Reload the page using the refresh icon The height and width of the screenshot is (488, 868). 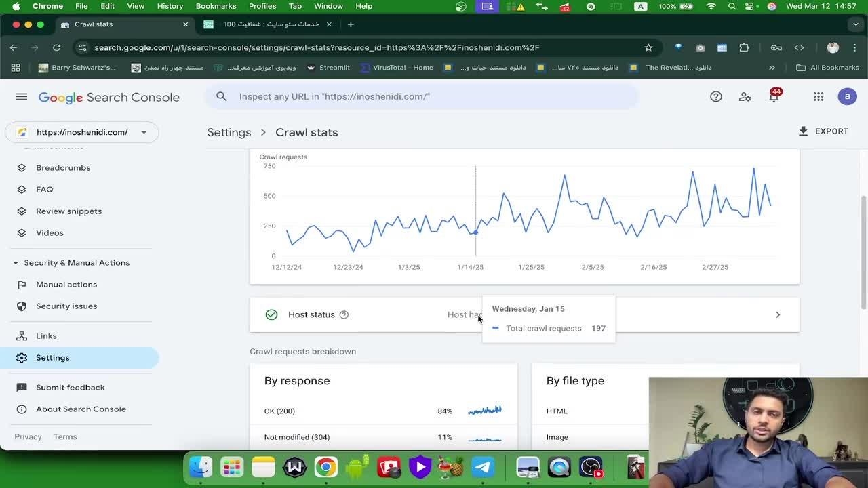(57, 47)
